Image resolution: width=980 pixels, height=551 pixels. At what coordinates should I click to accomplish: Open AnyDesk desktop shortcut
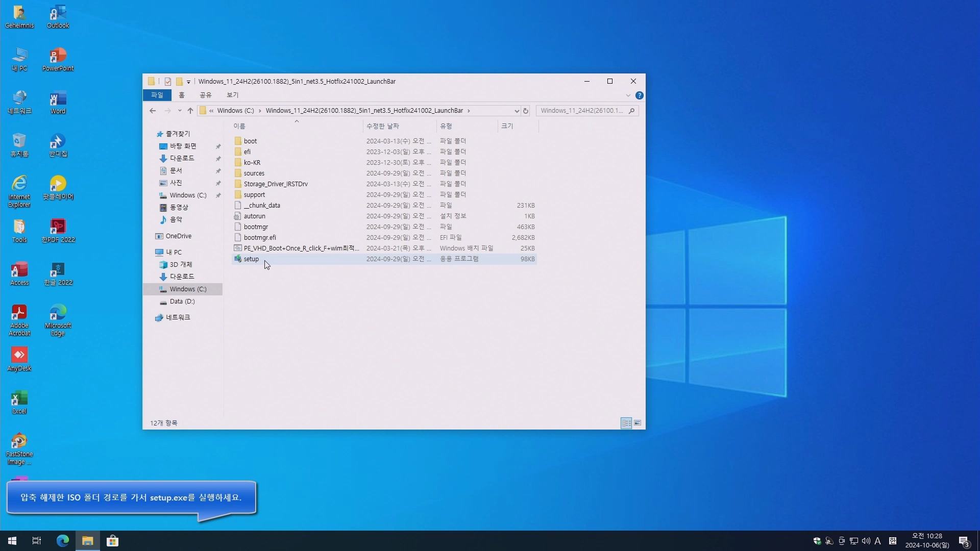pos(19,359)
